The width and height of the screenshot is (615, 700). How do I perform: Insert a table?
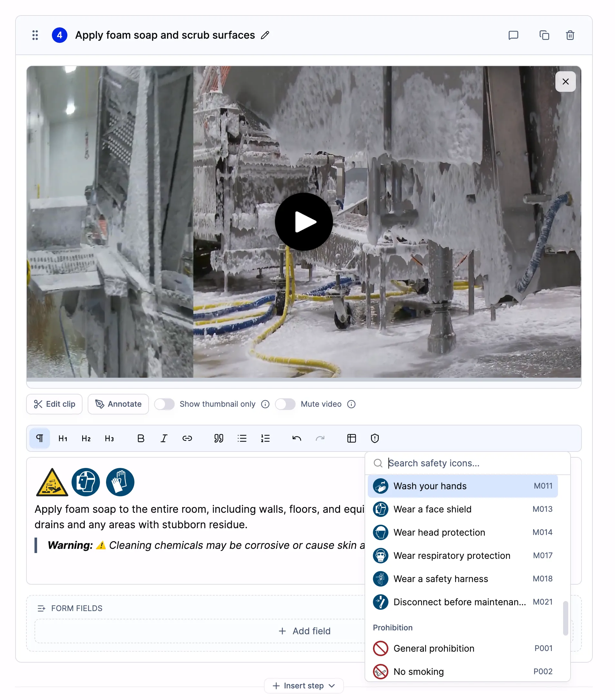pos(352,438)
